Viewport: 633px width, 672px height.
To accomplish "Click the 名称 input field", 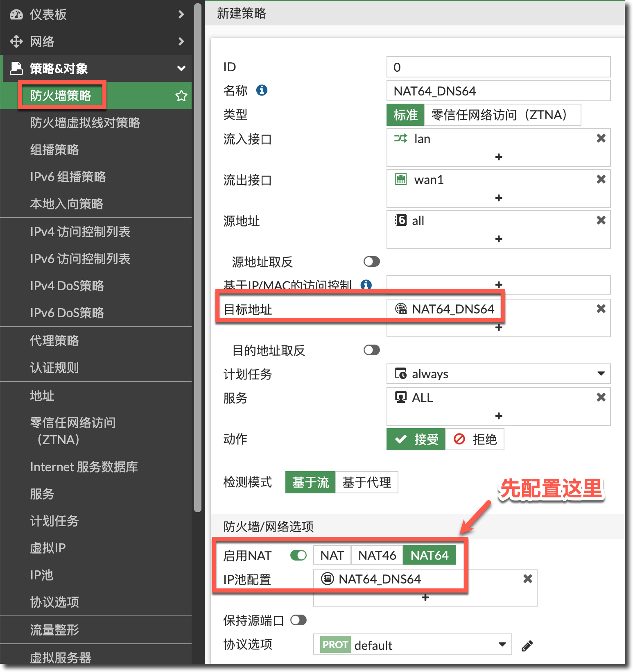I will click(x=498, y=91).
